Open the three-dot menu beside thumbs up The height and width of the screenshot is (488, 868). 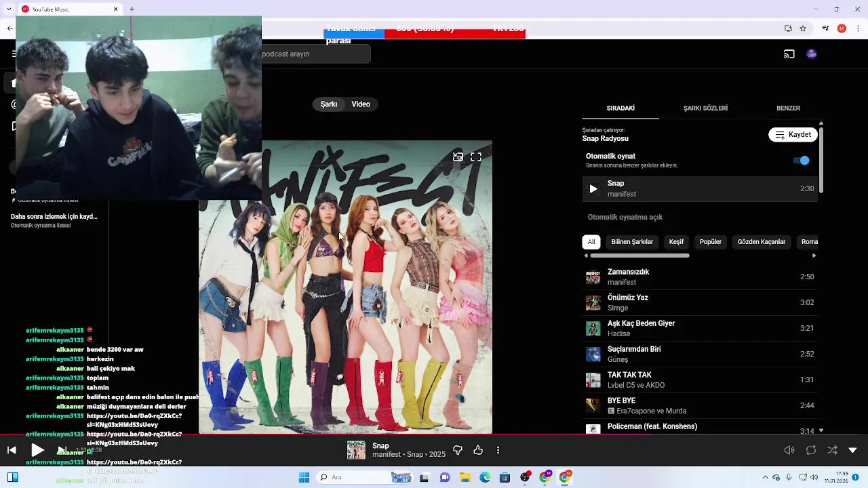pyautogui.click(x=498, y=450)
